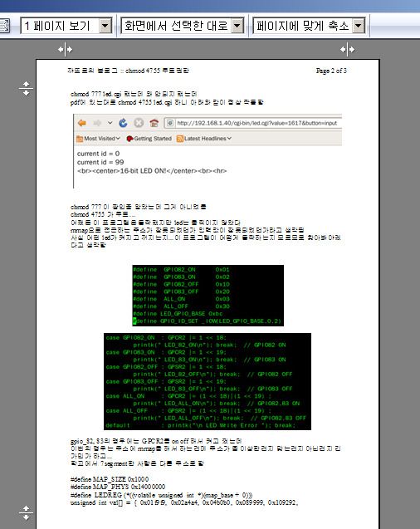Click the 'Page 2 of 3' header text

[331, 71]
